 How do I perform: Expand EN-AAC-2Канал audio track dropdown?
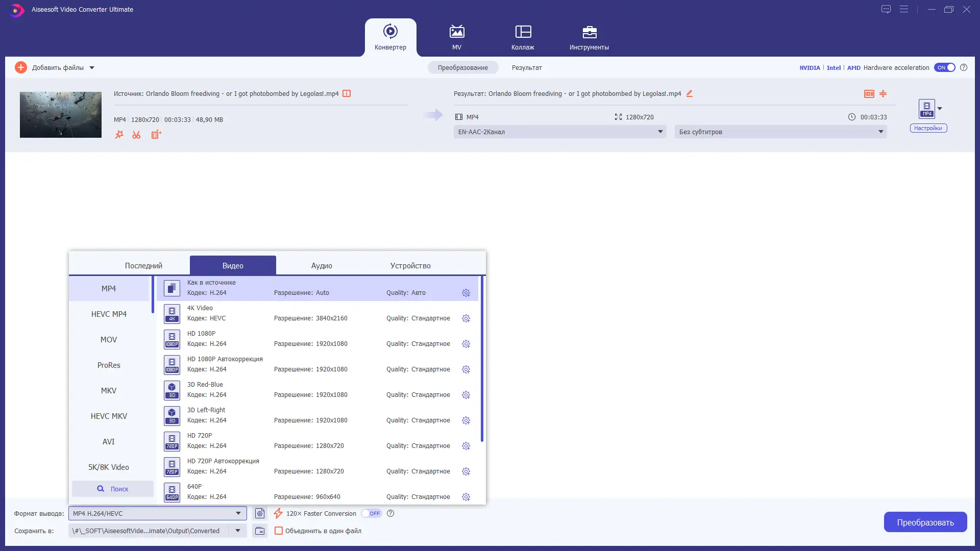tap(660, 132)
